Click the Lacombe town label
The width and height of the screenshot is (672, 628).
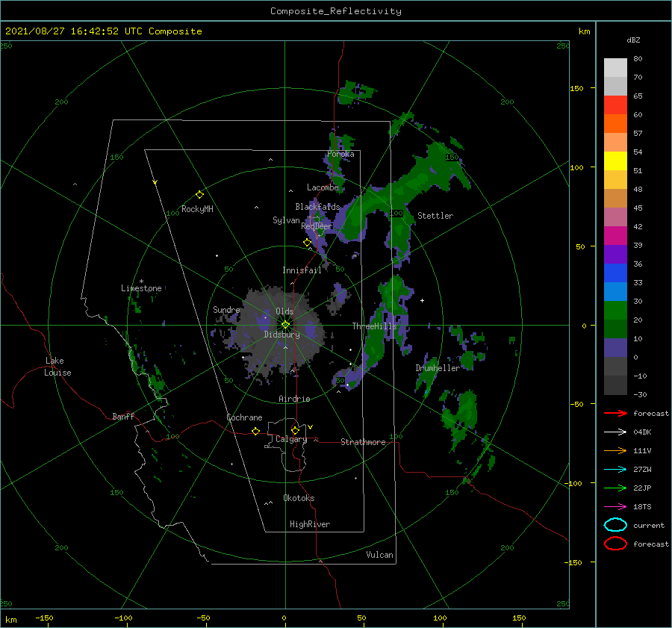[x=323, y=187]
